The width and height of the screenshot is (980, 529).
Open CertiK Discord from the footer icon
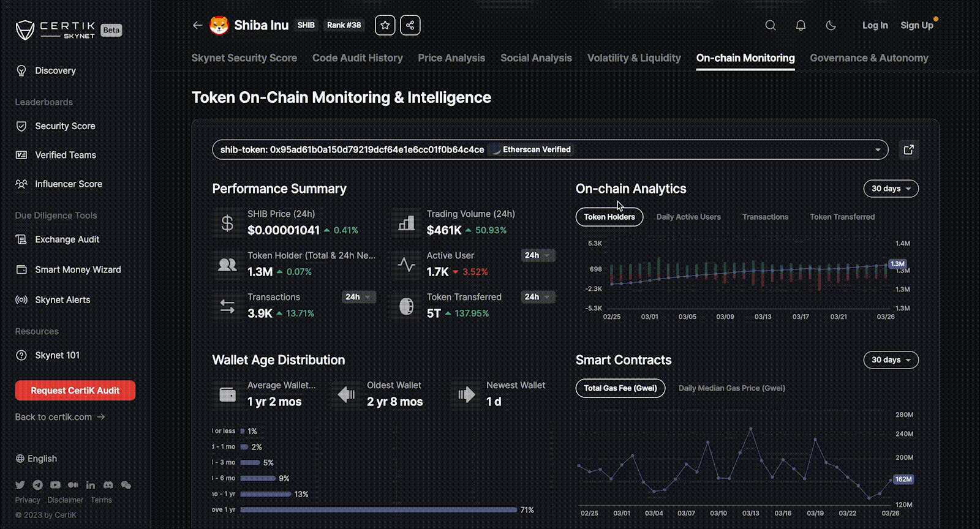pos(108,485)
